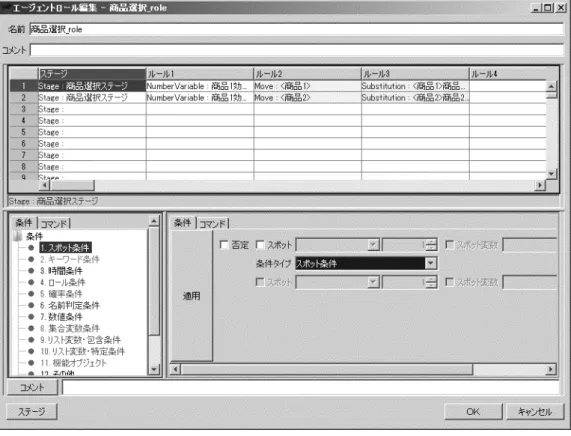Image resolution: width=571 pixels, height=436 pixels.
Task: Click bottom comment text field
Action: pyautogui.click(x=311, y=387)
